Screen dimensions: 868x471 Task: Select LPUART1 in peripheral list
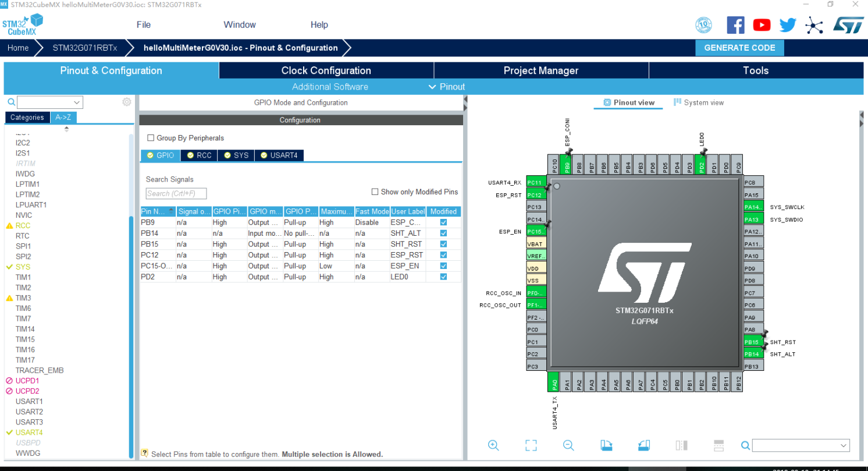pos(31,205)
